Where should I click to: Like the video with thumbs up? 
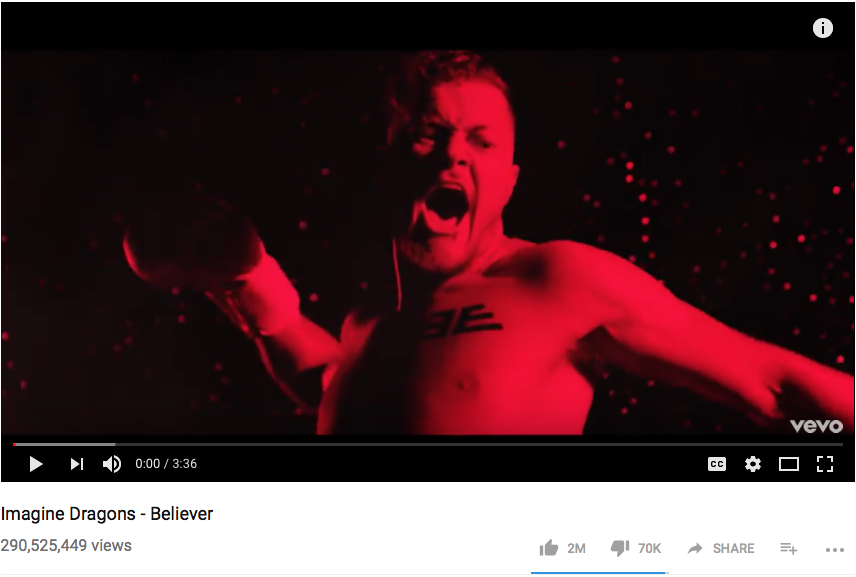(549, 548)
